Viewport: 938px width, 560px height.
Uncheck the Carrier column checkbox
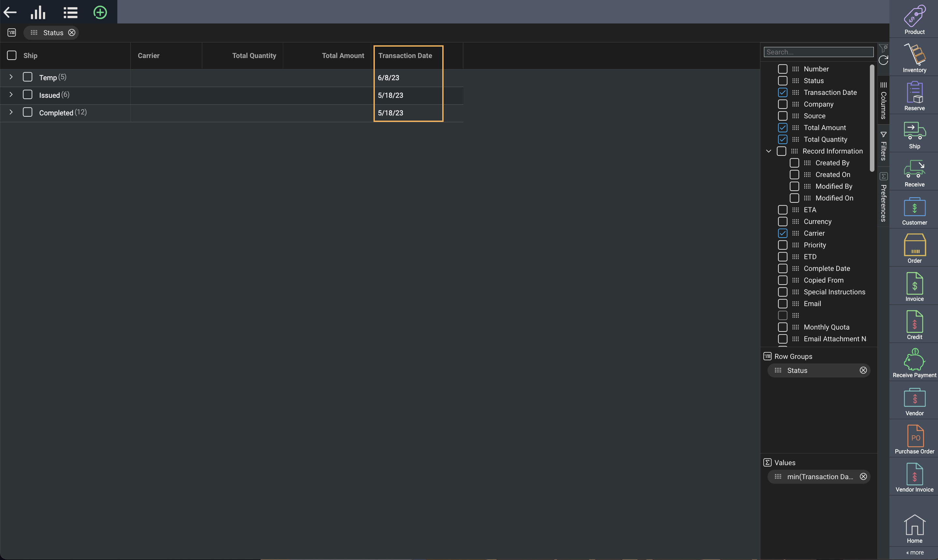click(783, 233)
